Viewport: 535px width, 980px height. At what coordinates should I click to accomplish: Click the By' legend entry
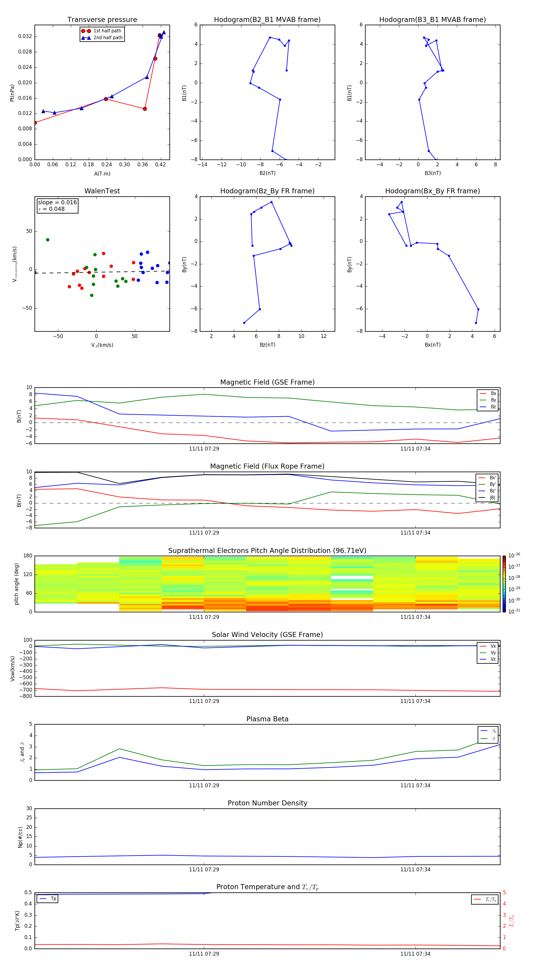click(487, 484)
